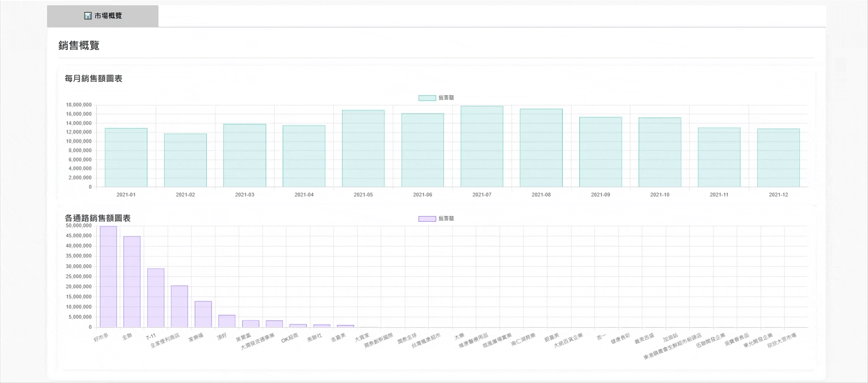
Task: Click the 2021-05 bar in the monthly chart
Action: pos(363,148)
